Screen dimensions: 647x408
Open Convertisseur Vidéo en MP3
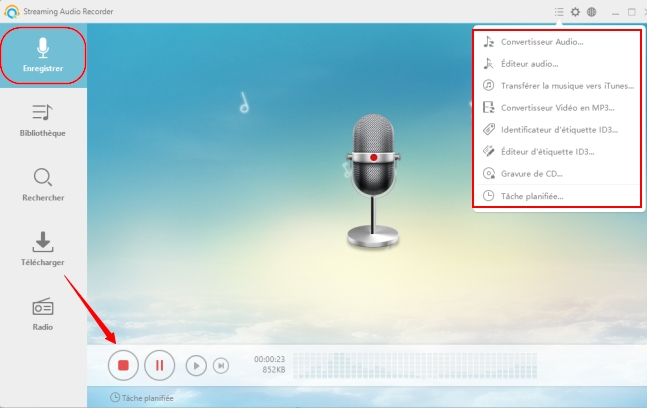[x=557, y=108]
